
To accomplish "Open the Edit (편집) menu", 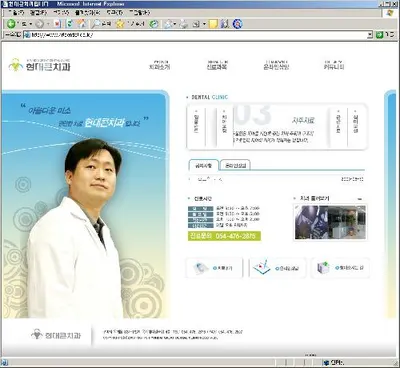I will [39, 13].
